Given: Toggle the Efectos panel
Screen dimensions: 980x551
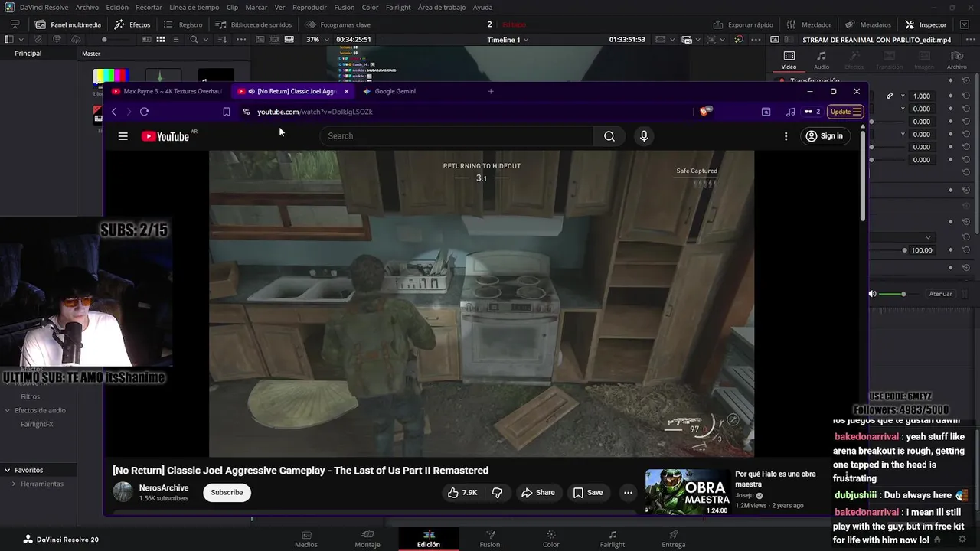Looking at the screenshot, I should click(x=133, y=24).
